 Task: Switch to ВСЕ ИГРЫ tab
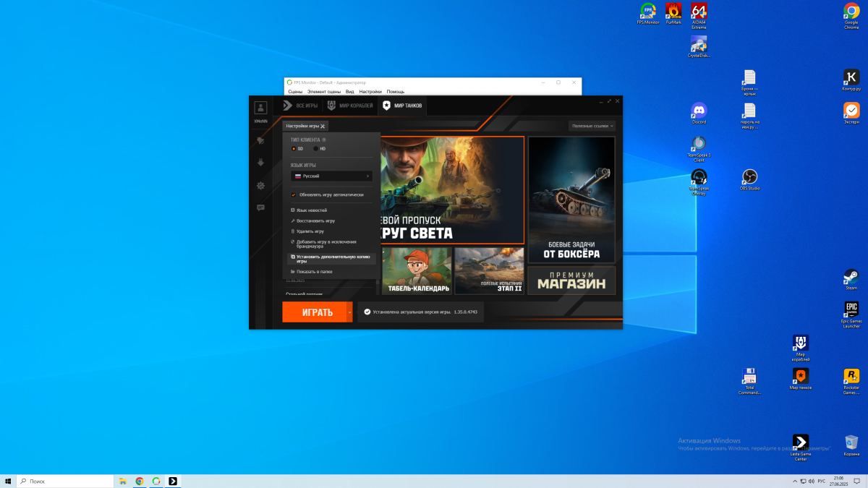coord(299,106)
